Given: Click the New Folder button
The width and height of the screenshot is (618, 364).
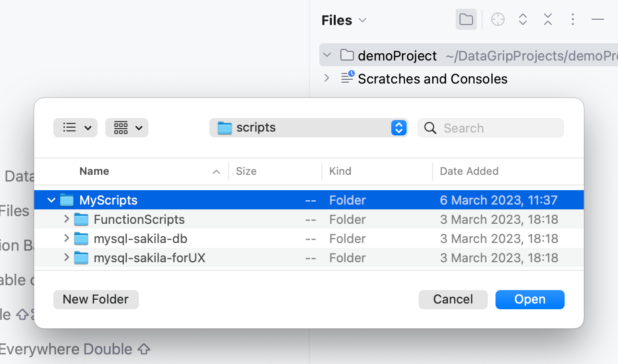Looking at the screenshot, I should pyautogui.click(x=96, y=299).
